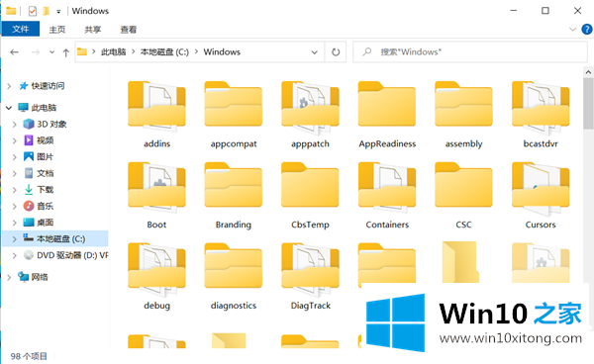Click the Windows search input field
The width and height of the screenshot is (594, 364).
[470, 51]
